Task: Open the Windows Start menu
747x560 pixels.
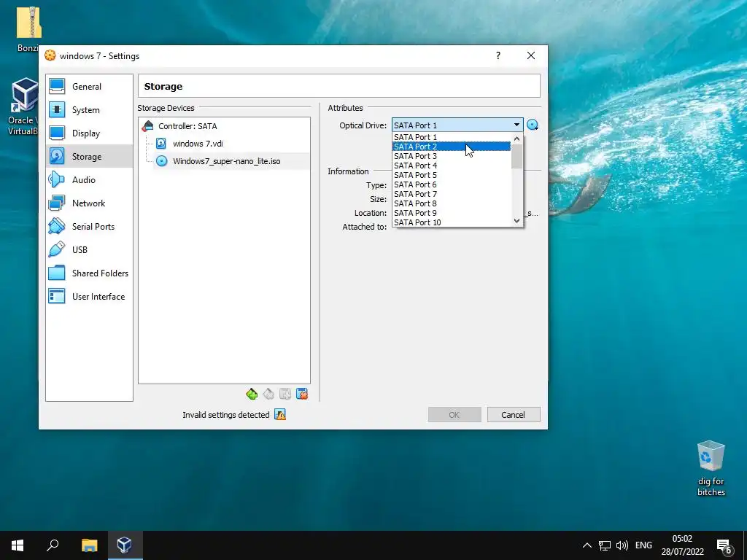Action: pyautogui.click(x=18, y=545)
